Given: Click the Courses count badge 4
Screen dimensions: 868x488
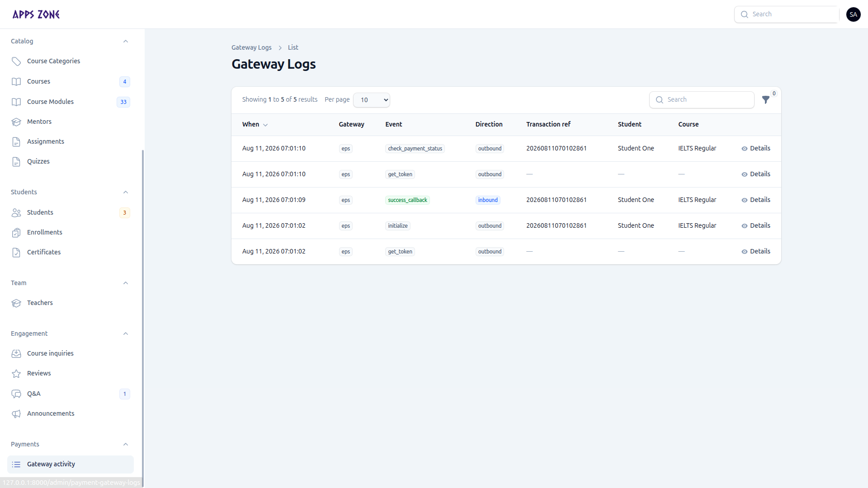Looking at the screenshot, I should (x=125, y=82).
